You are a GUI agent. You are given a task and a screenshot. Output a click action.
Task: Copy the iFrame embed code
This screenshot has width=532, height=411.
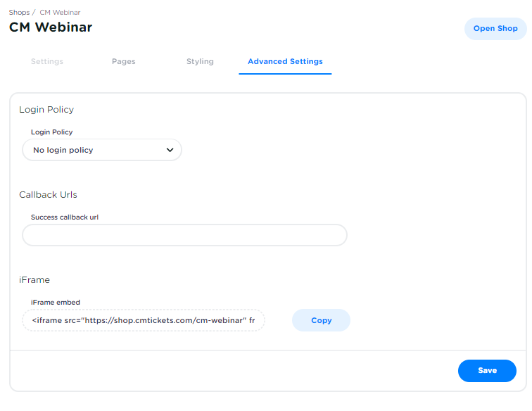[321, 320]
